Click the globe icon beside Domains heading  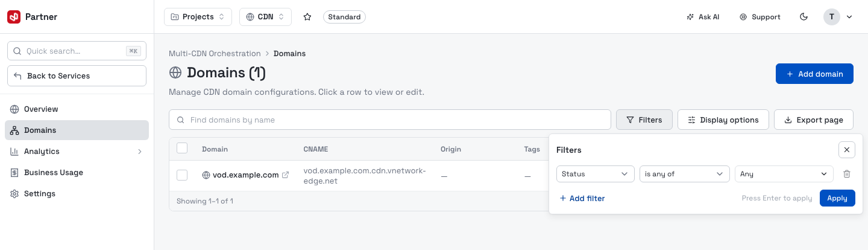click(x=175, y=73)
